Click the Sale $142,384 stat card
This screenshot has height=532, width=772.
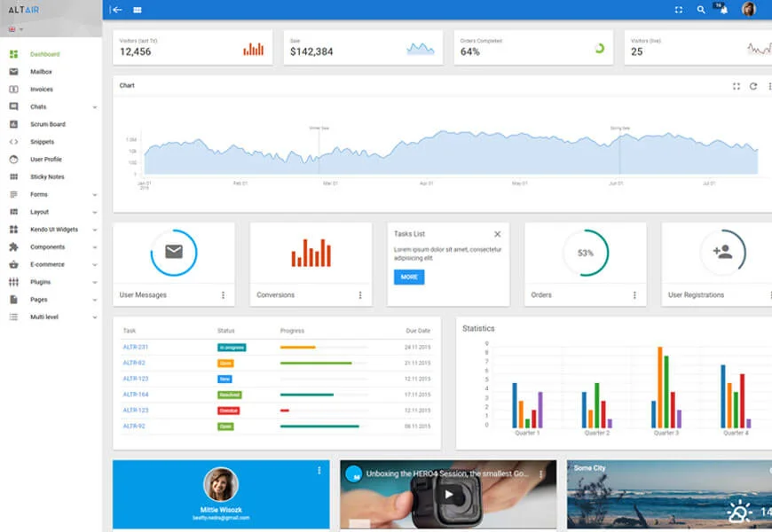click(363, 47)
